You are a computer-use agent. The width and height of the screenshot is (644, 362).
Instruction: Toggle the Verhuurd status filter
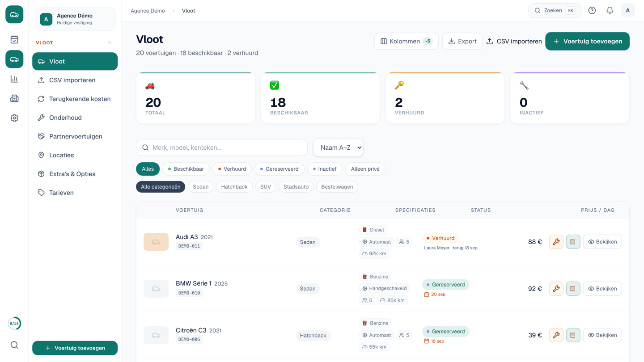(x=232, y=169)
